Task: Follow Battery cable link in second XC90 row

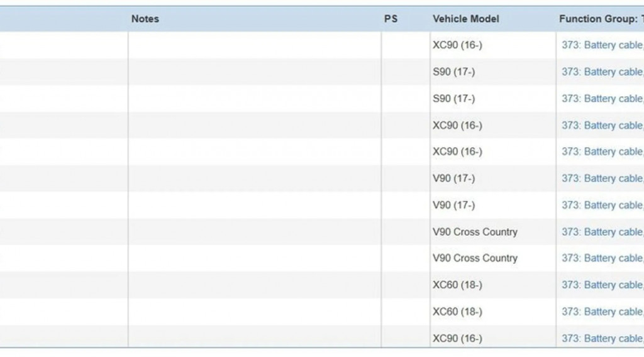Action: [x=602, y=126]
